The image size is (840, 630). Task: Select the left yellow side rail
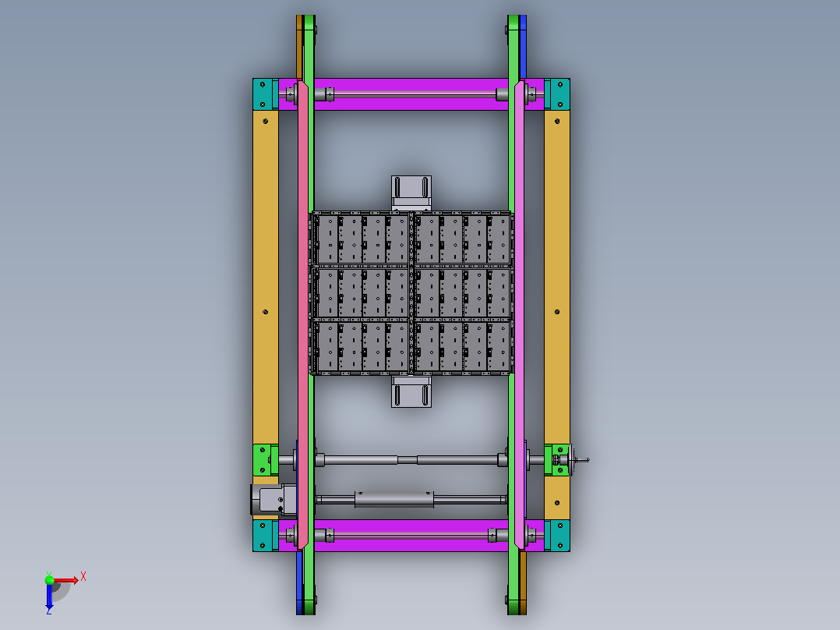pyautogui.click(x=266, y=278)
